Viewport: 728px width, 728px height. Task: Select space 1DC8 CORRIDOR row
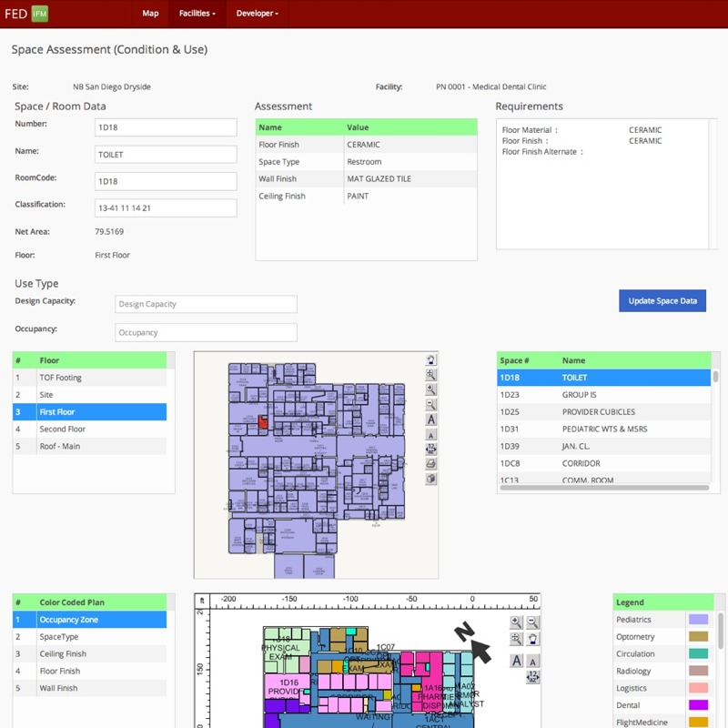(x=603, y=463)
